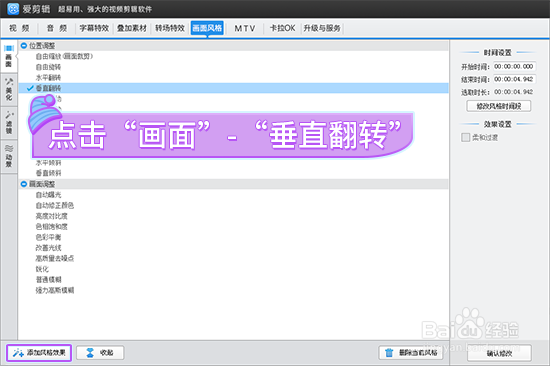
Task: Select the 普通模糊 effect
Action: tap(48, 279)
